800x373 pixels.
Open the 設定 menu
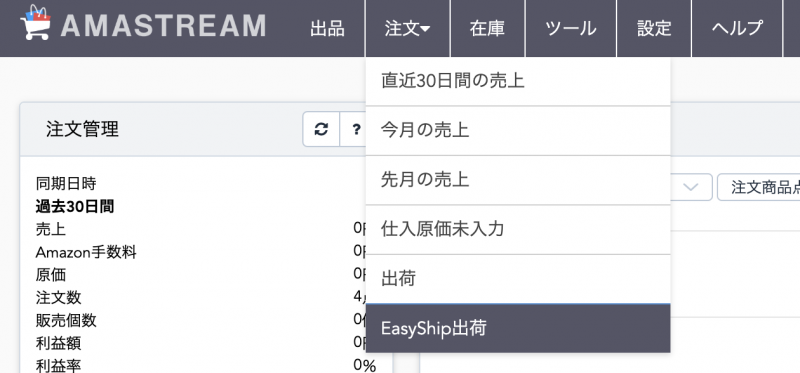(654, 28)
